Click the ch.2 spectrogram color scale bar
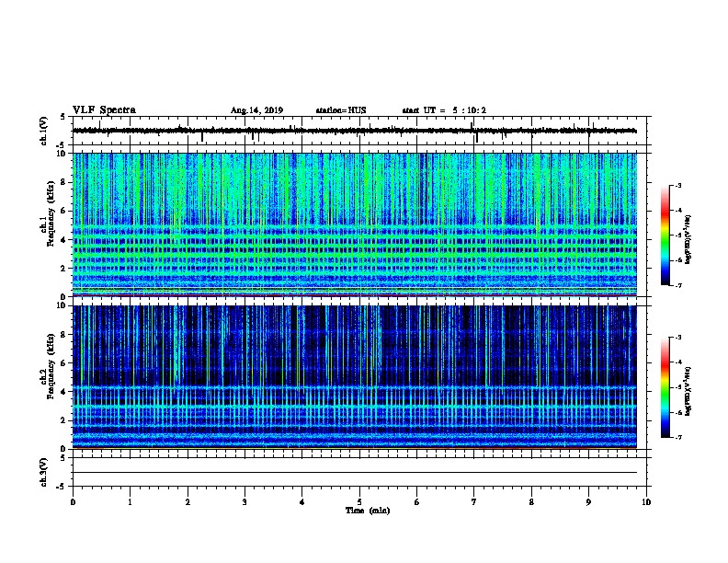This screenshot has width=728, height=563. tap(665, 387)
